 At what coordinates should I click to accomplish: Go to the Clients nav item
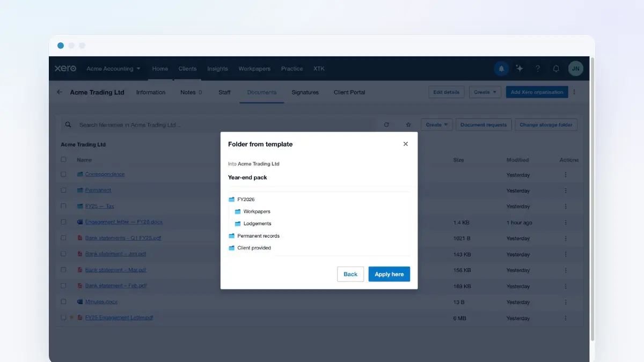[187, 69]
